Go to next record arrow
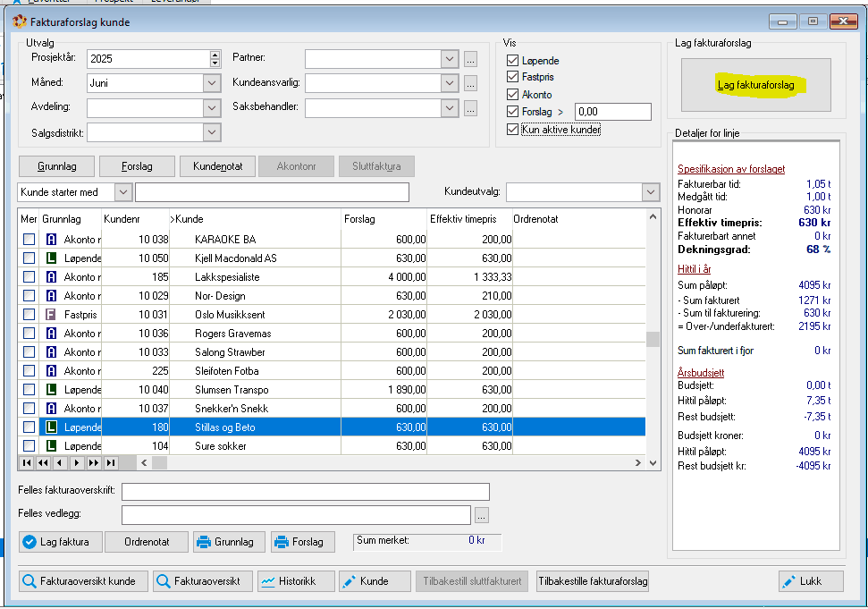Viewport: 868px width, 609px height. [x=77, y=463]
